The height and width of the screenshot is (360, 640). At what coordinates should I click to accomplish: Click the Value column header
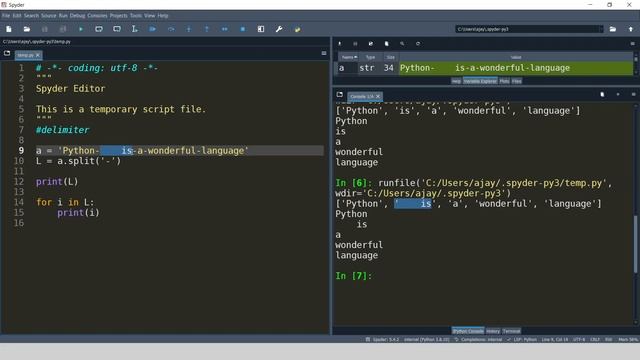[516, 57]
